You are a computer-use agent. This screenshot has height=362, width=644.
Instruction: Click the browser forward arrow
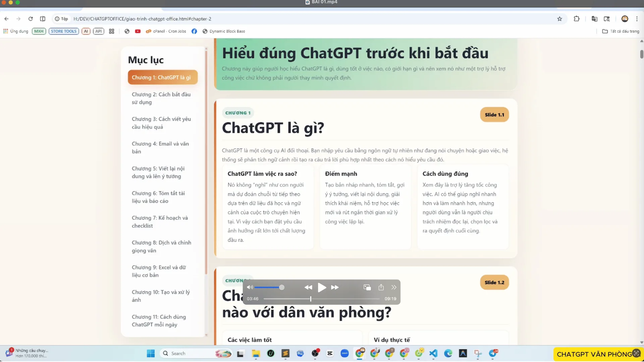coord(18,19)
